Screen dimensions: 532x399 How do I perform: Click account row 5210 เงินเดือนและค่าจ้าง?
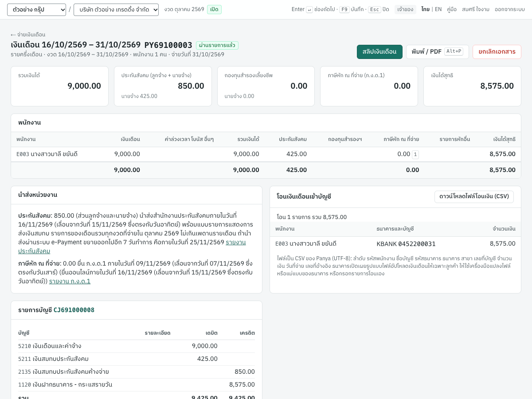[x=137, y=346]
